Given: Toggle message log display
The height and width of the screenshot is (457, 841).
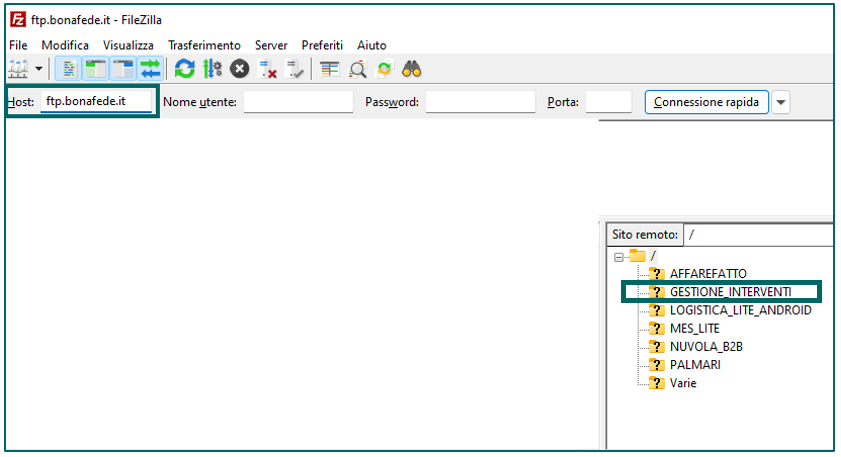Looking at the screenshot, I should point(68,69).
